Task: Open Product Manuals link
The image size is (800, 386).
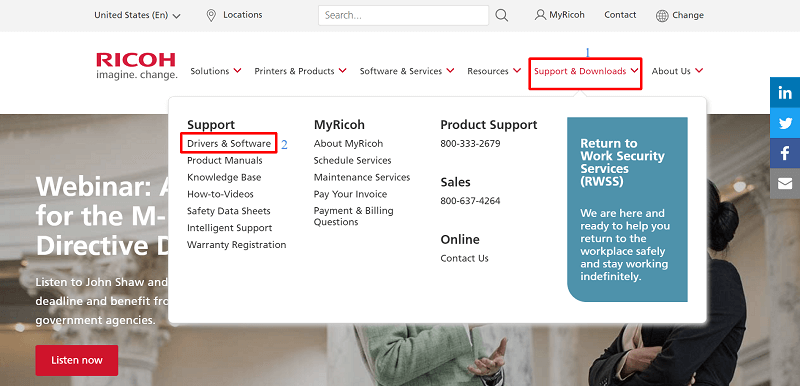Action: click(224, 160)
